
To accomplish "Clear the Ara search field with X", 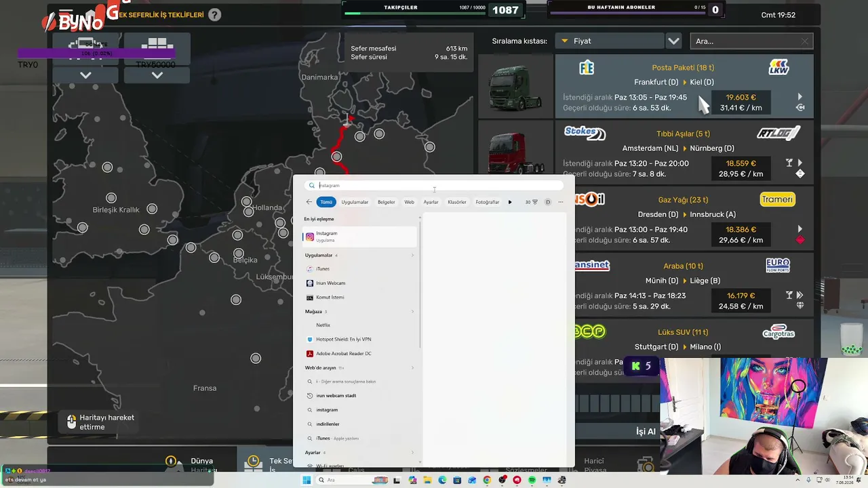I will click(805, 41).
